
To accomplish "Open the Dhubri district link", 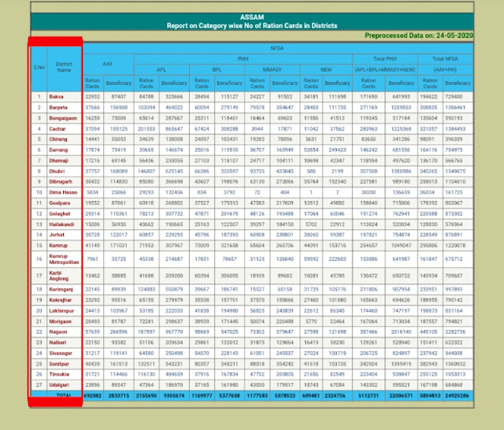I will (x=57, y=172).
